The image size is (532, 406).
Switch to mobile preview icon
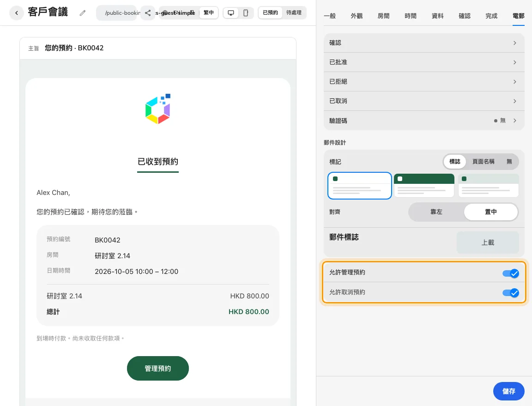(246, 13)
